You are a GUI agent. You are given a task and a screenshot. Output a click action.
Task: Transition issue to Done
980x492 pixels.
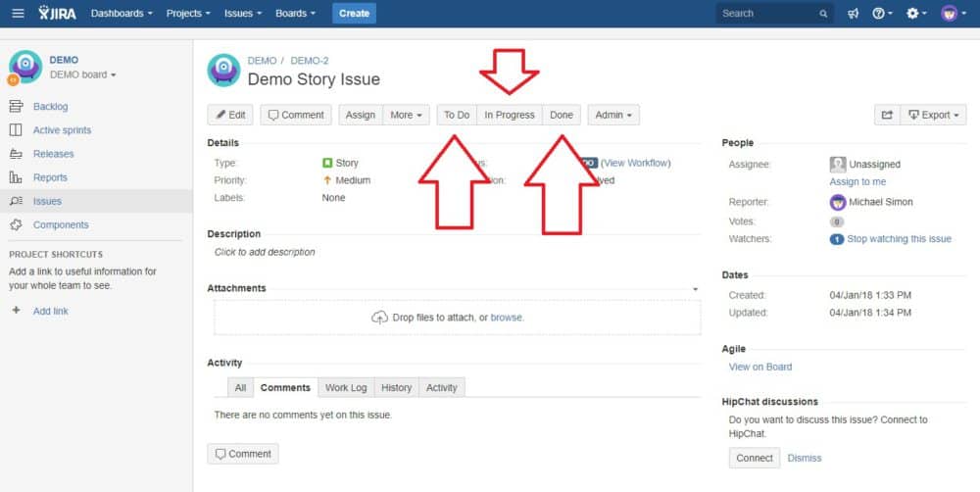562,115
